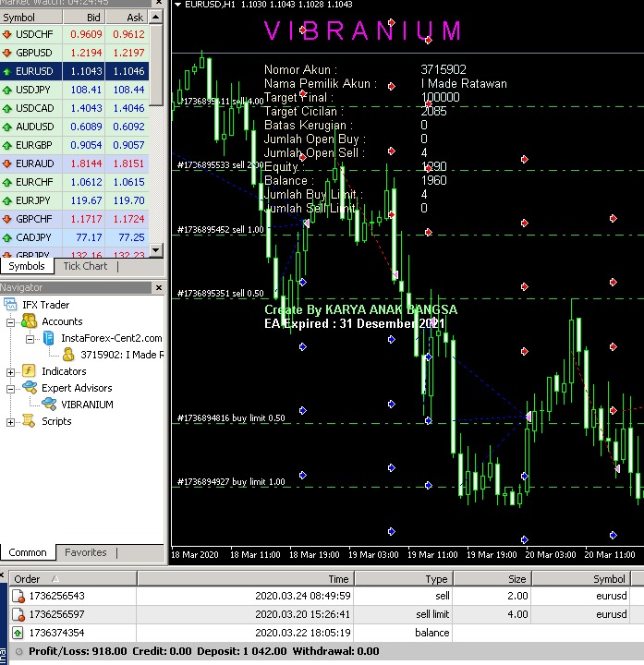Screen dimensions: 644x665
Task: Collapse the Accounts tree node
Action: click(x=11, y=321)
